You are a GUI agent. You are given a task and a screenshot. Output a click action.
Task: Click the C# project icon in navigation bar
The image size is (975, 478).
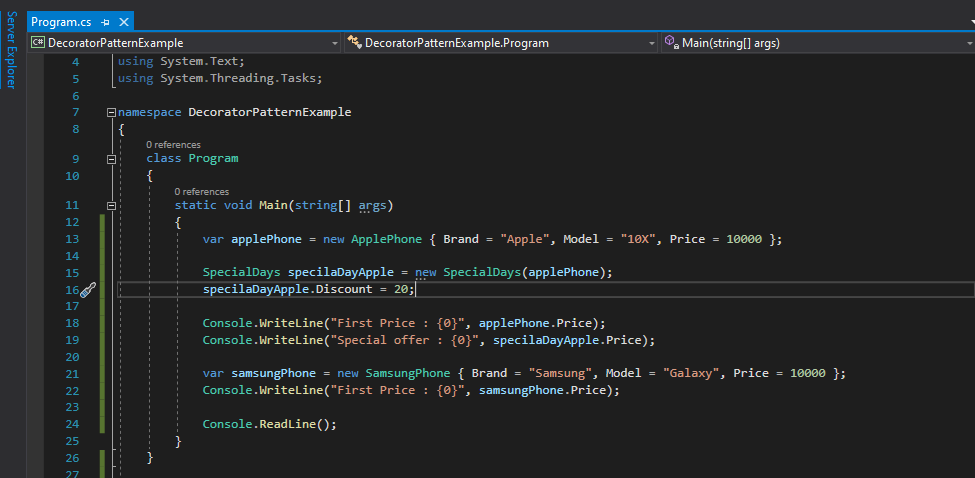tap(39, 43)
